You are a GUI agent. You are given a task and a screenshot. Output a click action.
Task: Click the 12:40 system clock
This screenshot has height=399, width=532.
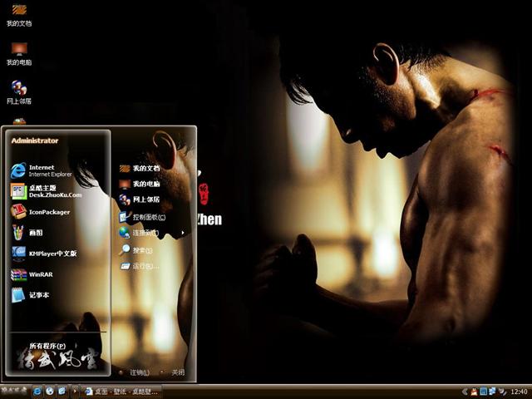click(519, 392)
